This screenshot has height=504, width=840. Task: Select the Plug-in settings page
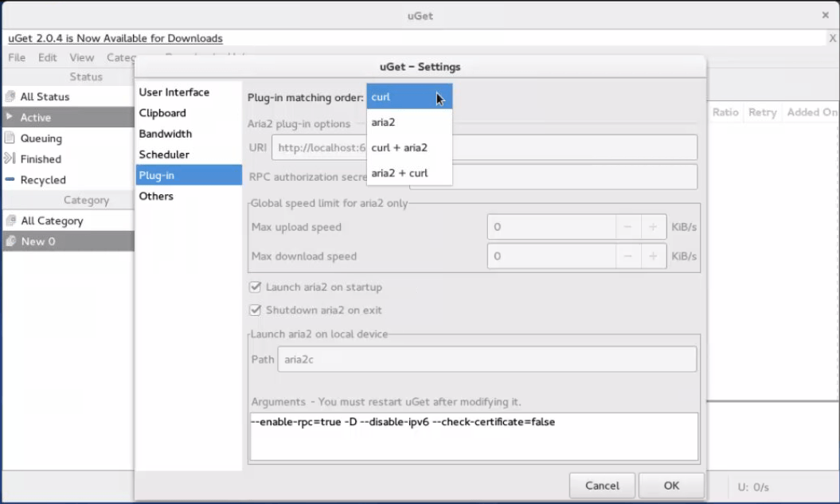pos(189,175)
